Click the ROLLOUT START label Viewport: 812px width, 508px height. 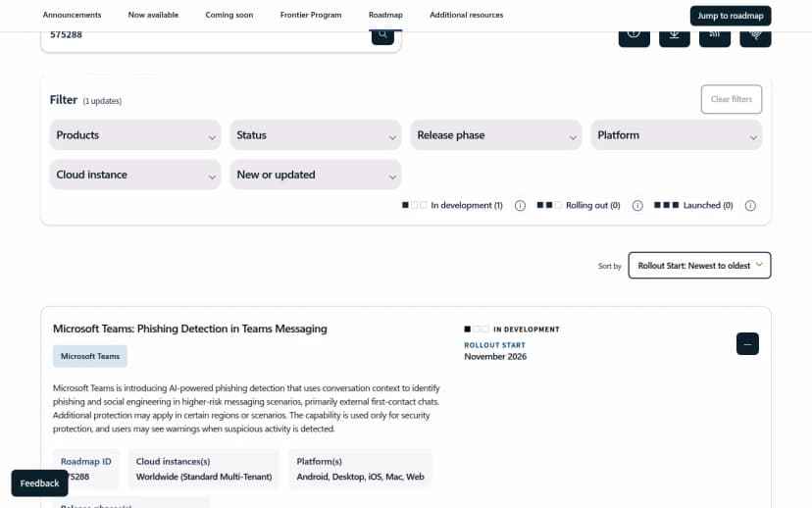[494, 345]
